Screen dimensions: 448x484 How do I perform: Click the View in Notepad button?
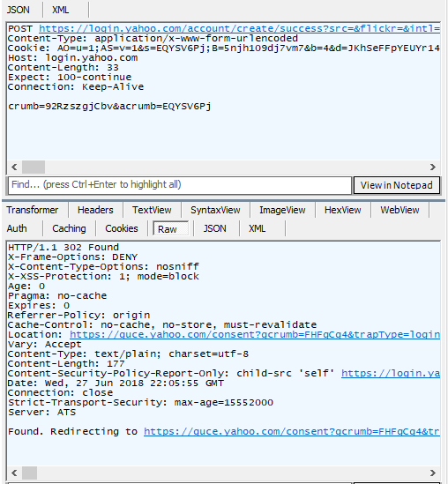click(397, 185)
